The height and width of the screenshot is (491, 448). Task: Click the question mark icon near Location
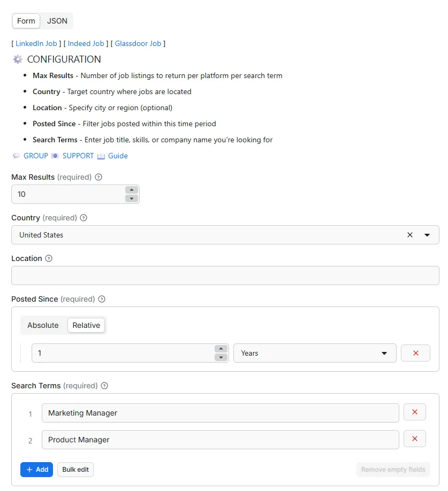click(x=49, y=258)
